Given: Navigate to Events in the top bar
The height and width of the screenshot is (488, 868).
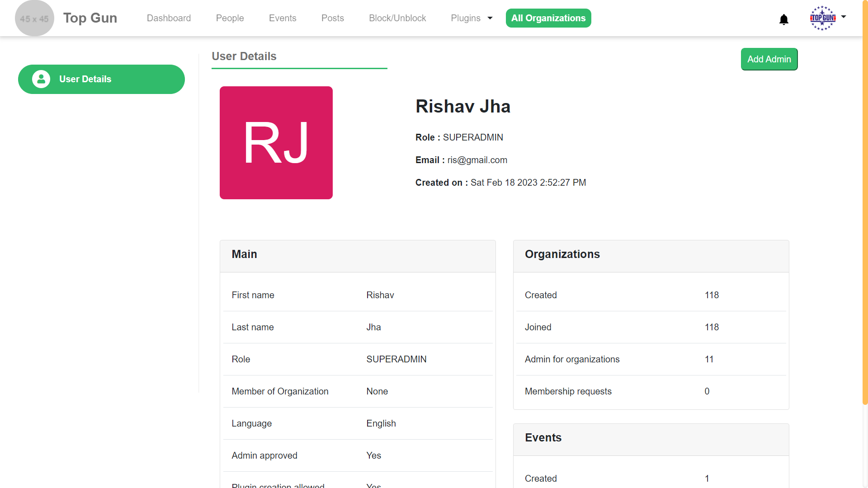Looking at the screenshot, I should click(283, 18).
